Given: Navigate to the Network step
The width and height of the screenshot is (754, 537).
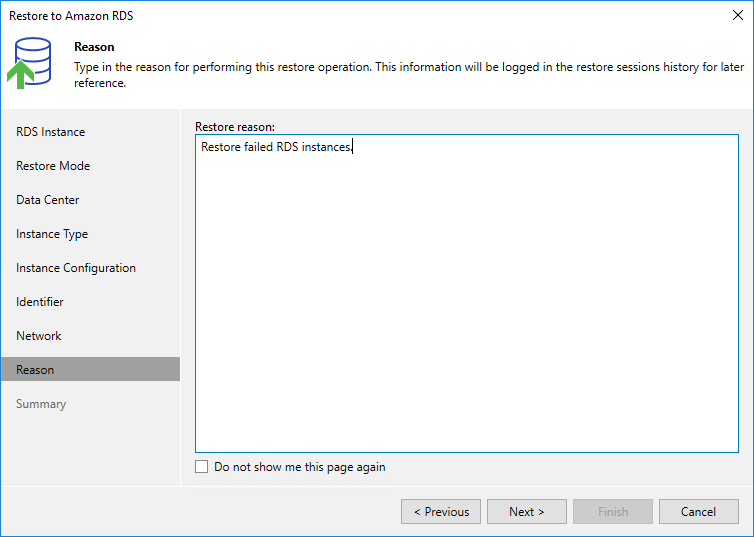Looking at the screenshot, I should tap(39, 336).
